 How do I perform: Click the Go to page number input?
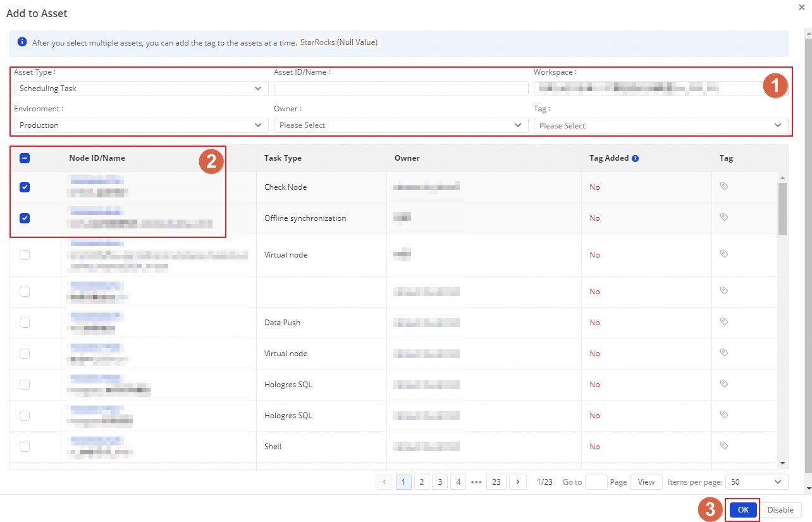[x=596, y=482]
